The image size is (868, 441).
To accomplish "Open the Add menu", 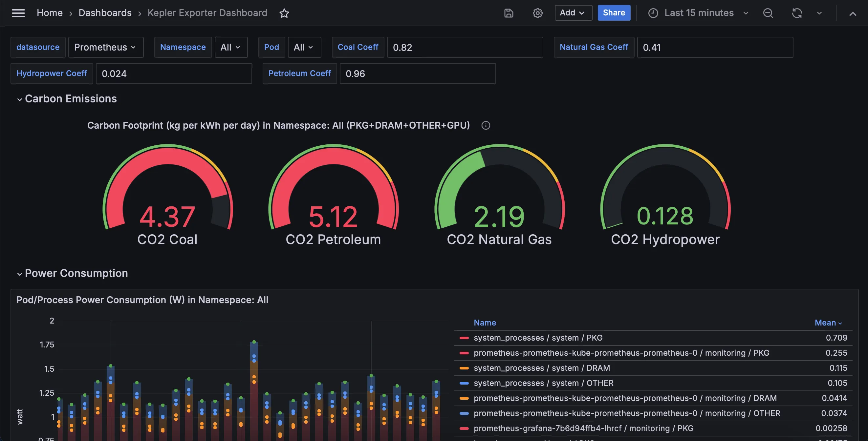I will tap(573, 13).
